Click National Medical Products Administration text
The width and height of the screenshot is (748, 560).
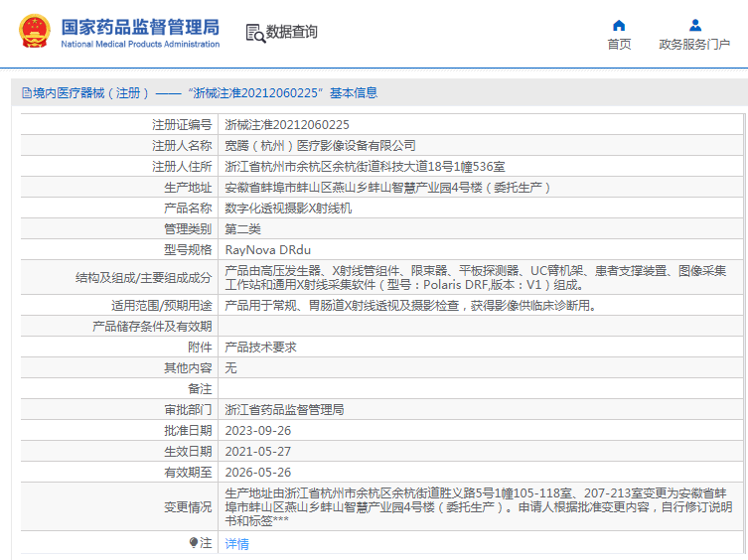140,44
